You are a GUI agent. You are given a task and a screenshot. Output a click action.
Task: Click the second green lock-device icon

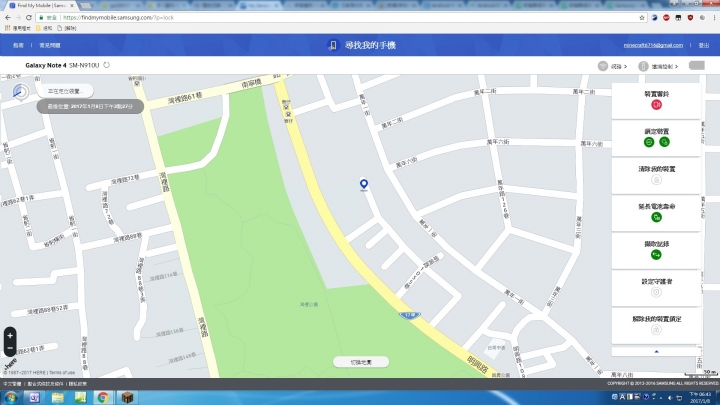click(x=664, y=142)
